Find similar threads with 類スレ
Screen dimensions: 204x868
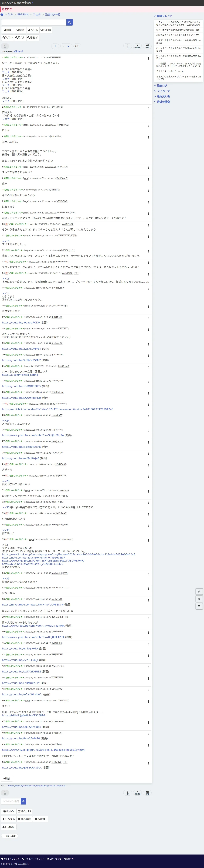20,37
